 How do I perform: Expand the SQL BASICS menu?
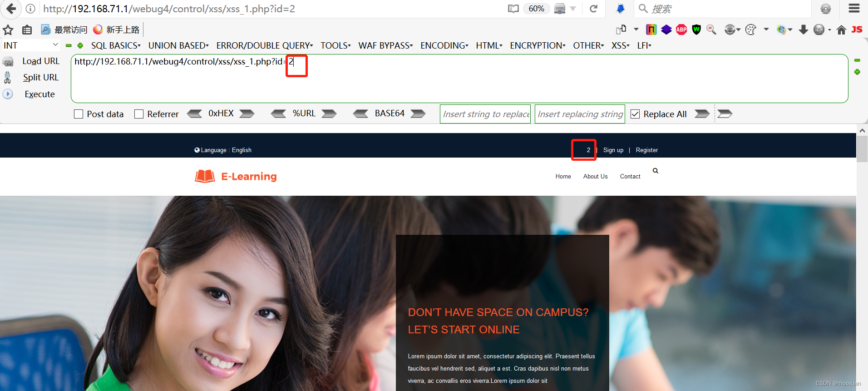click(116, 45)
